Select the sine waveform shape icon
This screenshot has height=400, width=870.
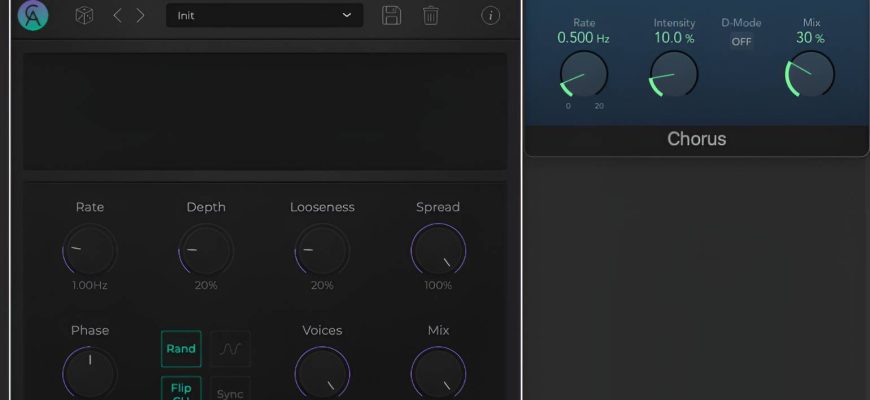[x=230, y=349]
